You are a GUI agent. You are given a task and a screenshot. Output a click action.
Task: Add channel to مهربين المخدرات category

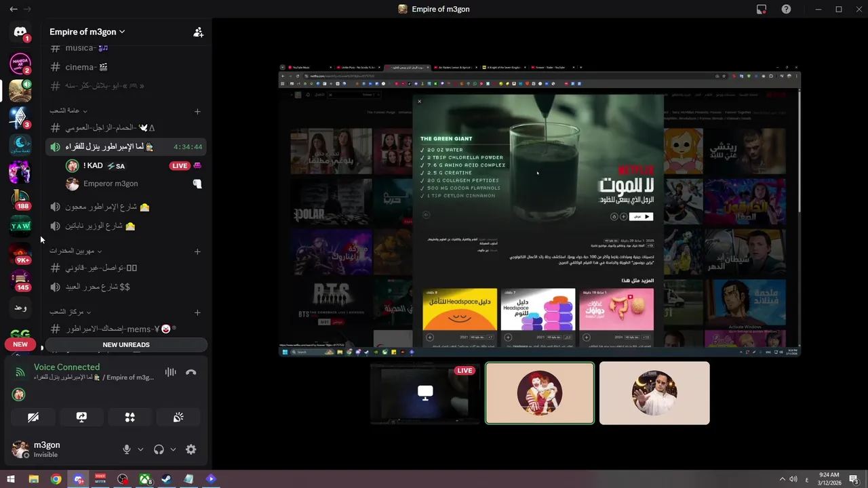tap(197, 251)
